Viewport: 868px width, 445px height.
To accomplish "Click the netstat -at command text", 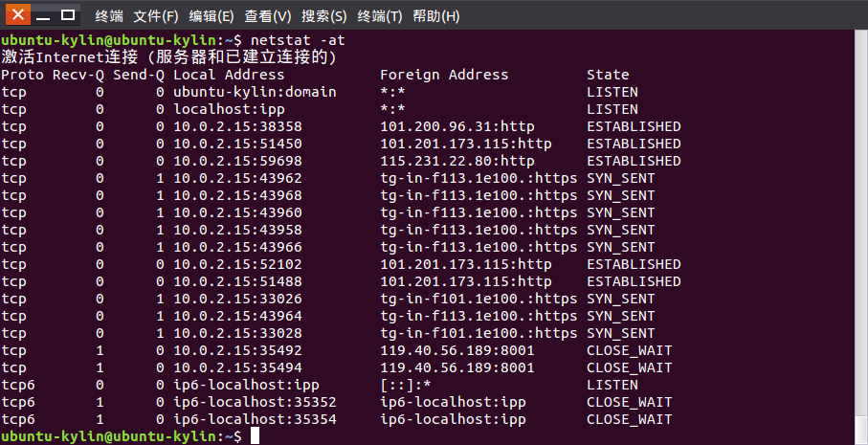I will (298, 40).
